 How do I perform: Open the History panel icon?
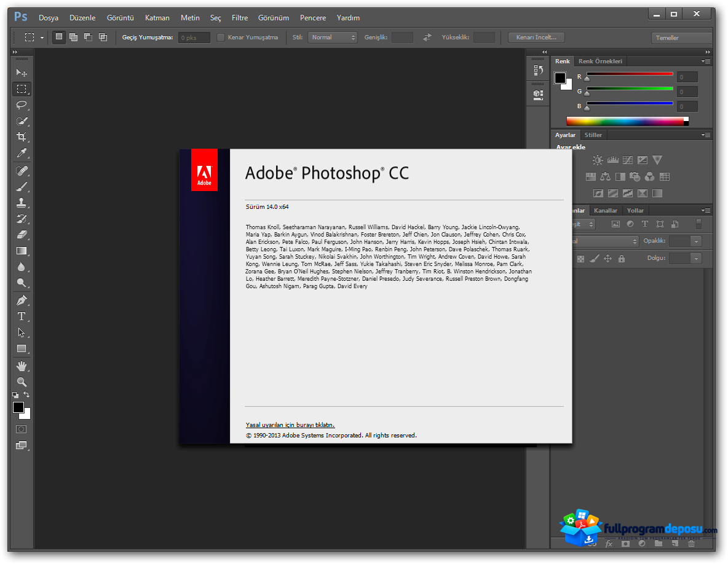[x=538, y=71]
